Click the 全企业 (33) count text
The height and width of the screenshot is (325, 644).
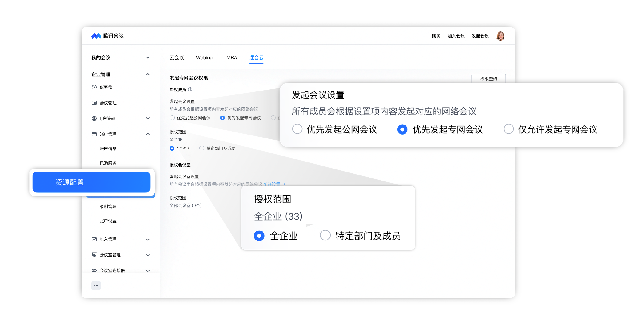coord(278,216)
